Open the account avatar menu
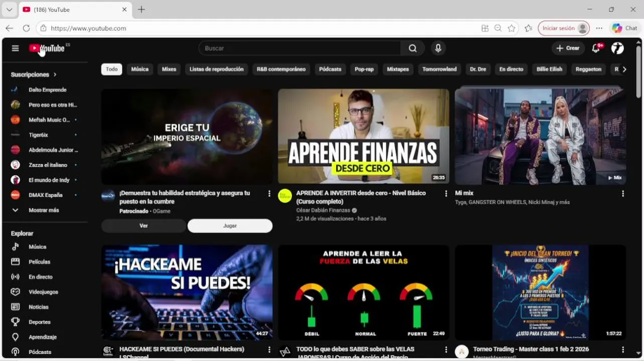The width and height of the screenshot is (644, 361). (617, 48)
